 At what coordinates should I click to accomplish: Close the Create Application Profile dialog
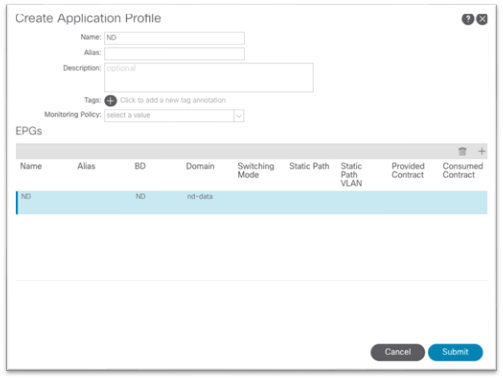[x=482, y=19]
